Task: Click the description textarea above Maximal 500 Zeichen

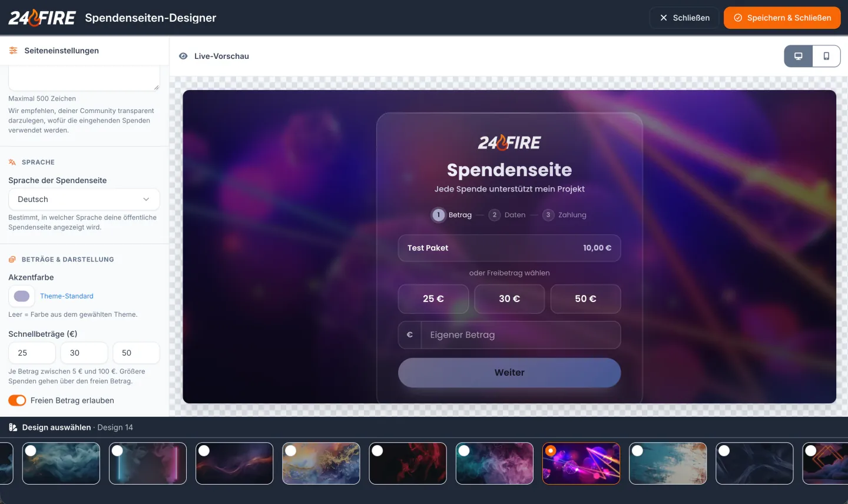Action: click(x=84, y=78)
